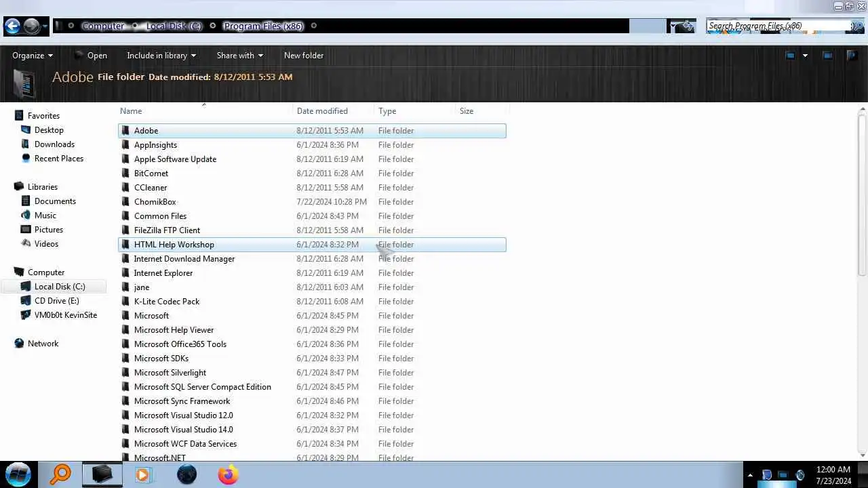
Task: Select the Internet Explorer folder icon
Action: (x=125, y=273)
